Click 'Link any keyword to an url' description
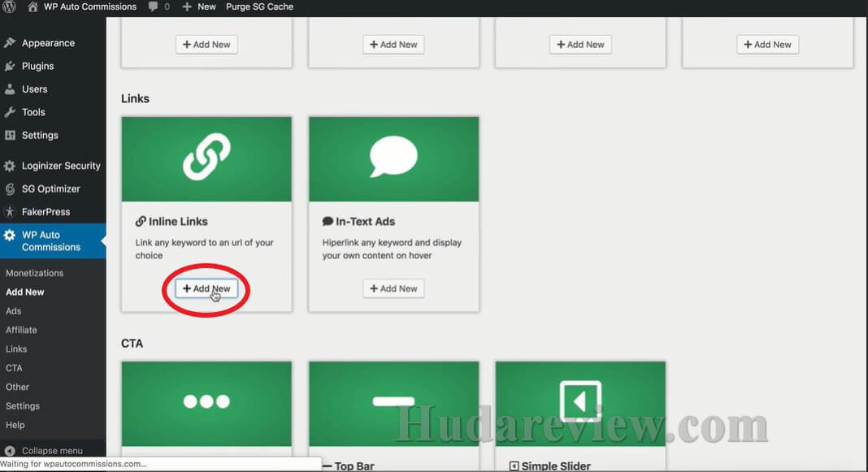The height and width of the screenshot is (472, 868). click(204, 249)
